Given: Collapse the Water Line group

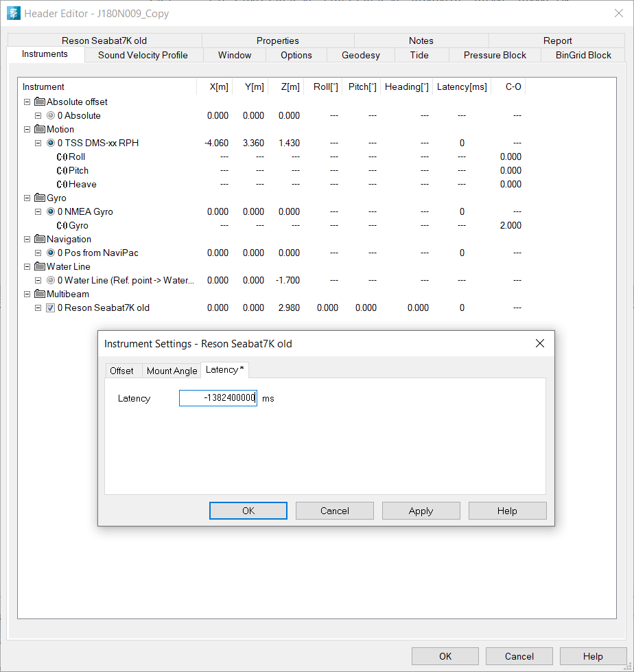Looking at the screenshot, I should click(x=27, y=266).
